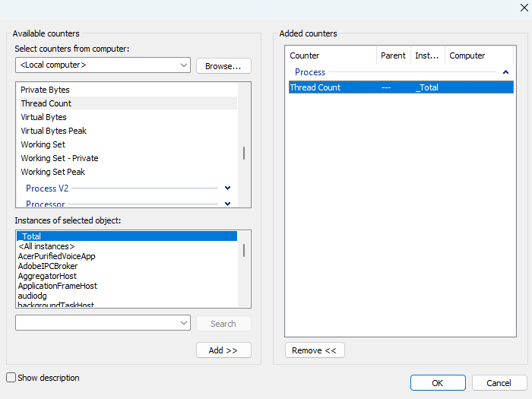
Task: Click the Browse button
Action: pos(223,66)
